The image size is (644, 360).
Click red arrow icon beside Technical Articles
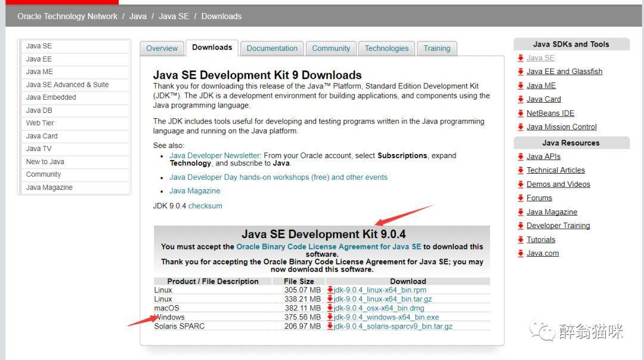click(521, 170)
